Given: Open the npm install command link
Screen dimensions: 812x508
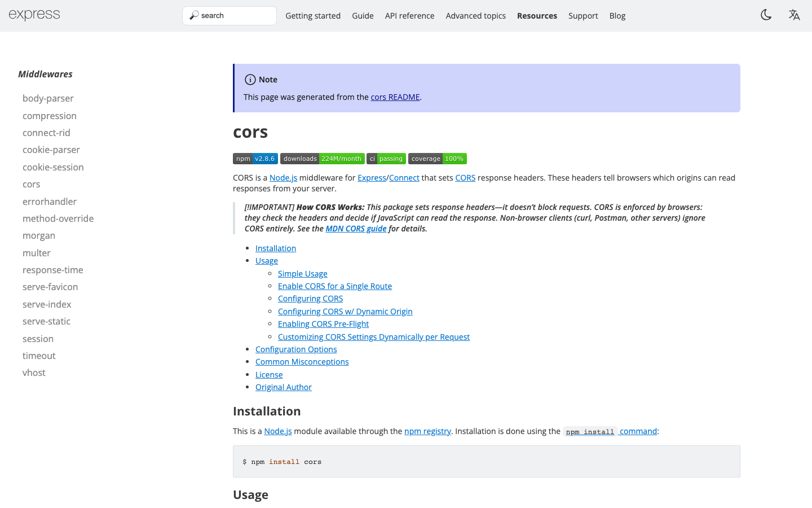Looking at the screenshot, I should [x=610, y=431].
